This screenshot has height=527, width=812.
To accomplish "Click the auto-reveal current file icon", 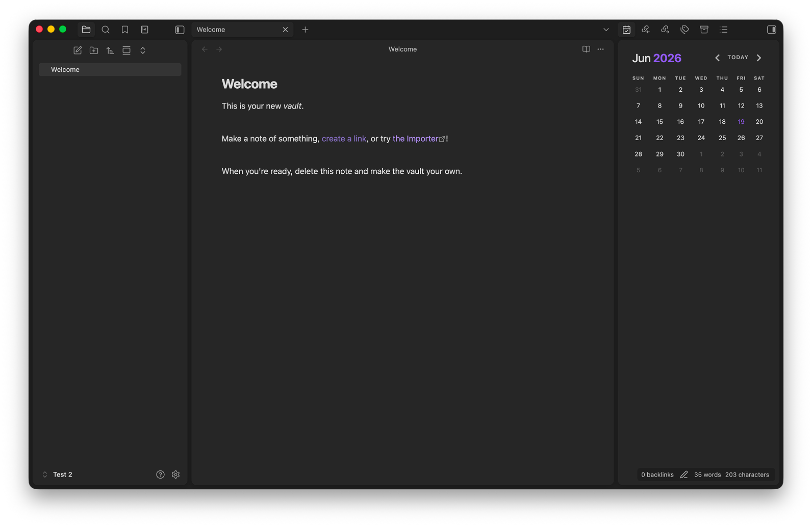I will (x=126, y=50).
